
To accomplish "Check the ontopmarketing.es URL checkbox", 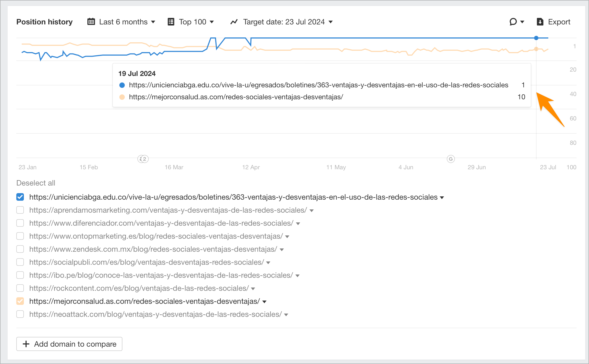I will pos(20,236).
